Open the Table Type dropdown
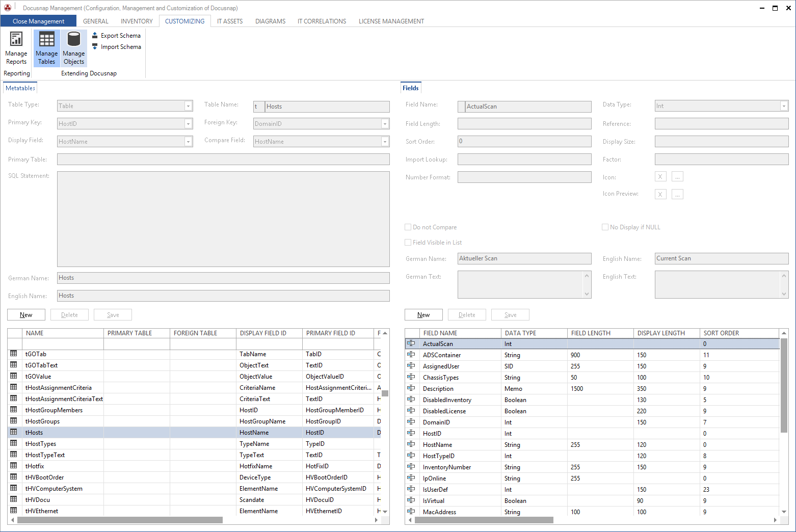Image resolution: width=796 pixels, height=532 pixels. pyautogui.click(x=189, y=106)
